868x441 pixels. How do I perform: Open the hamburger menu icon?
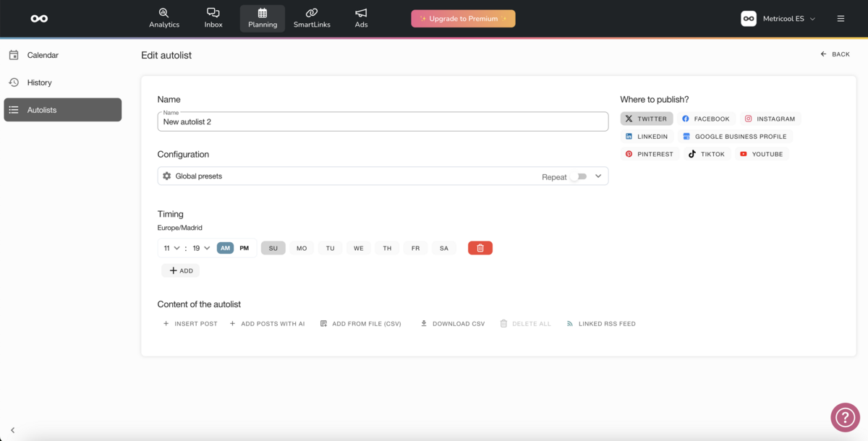tap(841, 19)
